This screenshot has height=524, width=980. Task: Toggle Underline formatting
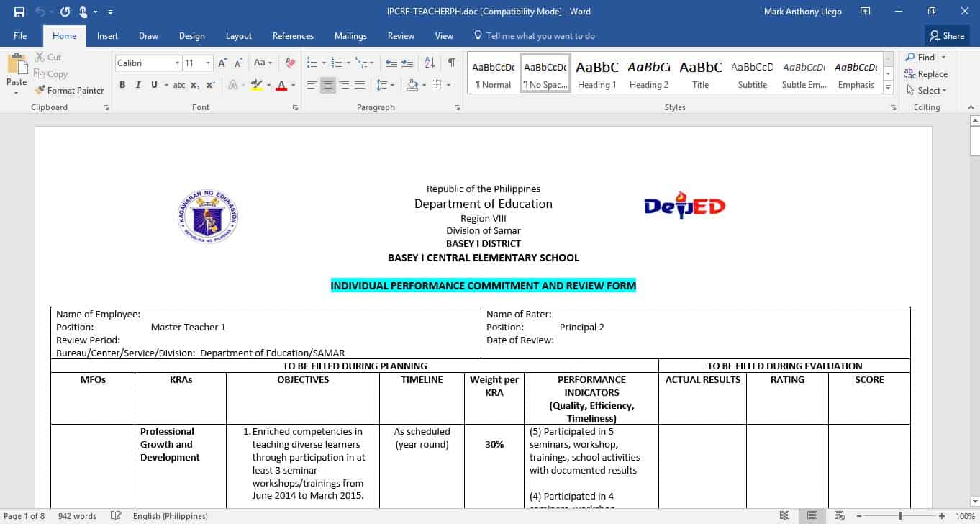154,85
